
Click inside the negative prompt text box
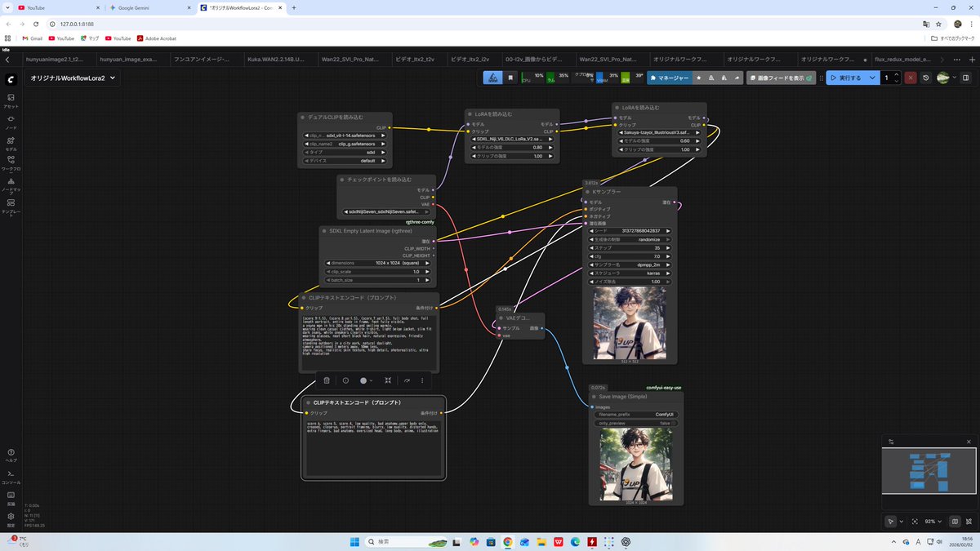point(372,447)
